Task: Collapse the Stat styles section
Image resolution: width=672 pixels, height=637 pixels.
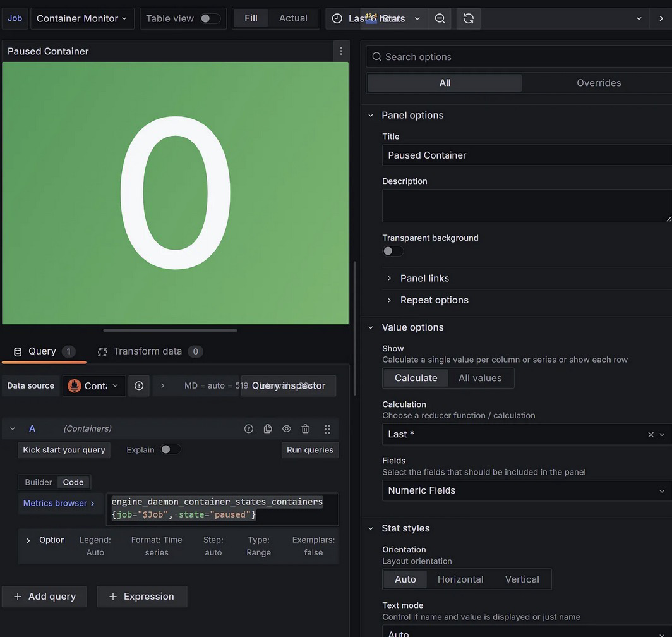Action: pyautogui.click(x=371, y=528)
